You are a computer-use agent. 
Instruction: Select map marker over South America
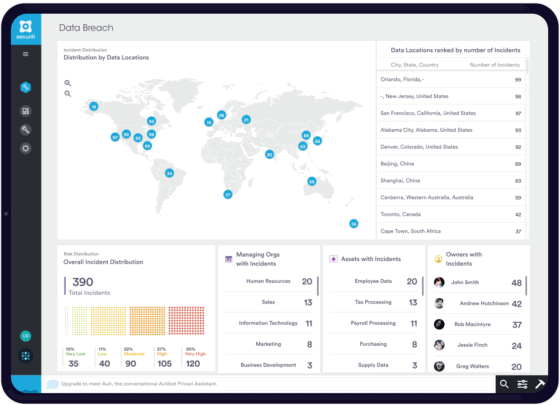click(x=169, y=173)
